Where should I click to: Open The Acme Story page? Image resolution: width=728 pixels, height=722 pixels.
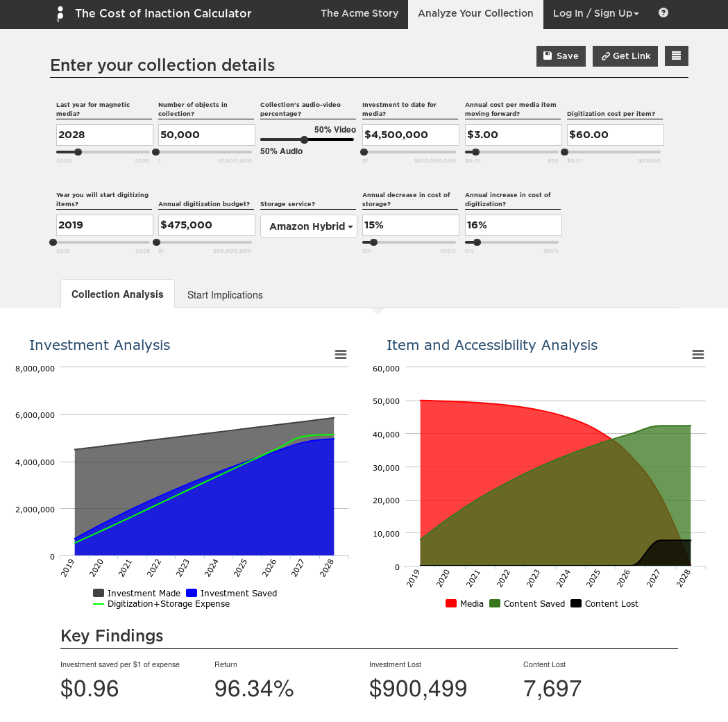(359, 14)
